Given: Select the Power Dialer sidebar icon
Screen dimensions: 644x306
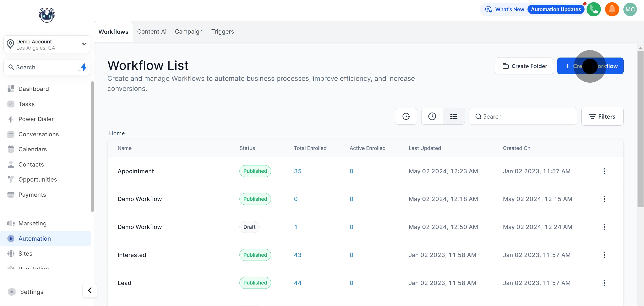Looking at the screenshot, I should (x=11, y=119).
